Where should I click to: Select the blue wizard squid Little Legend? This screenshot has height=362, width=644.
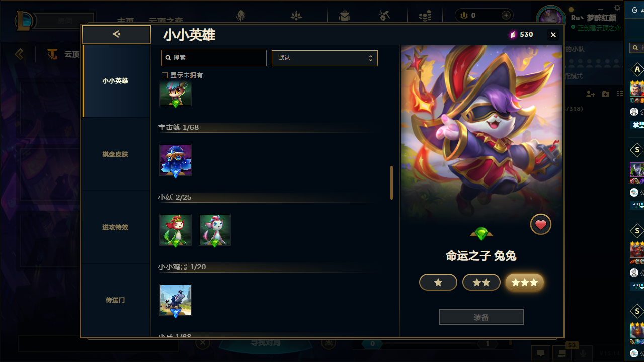click(176, 160)
